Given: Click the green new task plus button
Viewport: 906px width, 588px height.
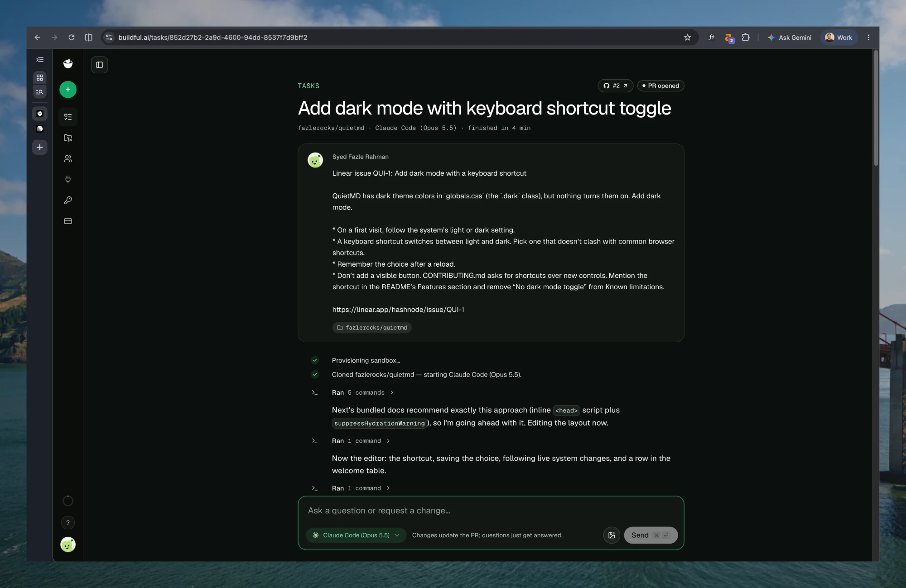Looking at the screenshot, I should (68, 90).
